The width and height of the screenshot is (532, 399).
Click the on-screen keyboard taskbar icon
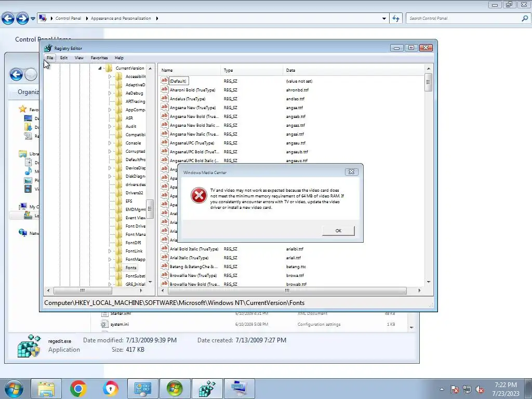pyautogui.click(x=239, y=389)
